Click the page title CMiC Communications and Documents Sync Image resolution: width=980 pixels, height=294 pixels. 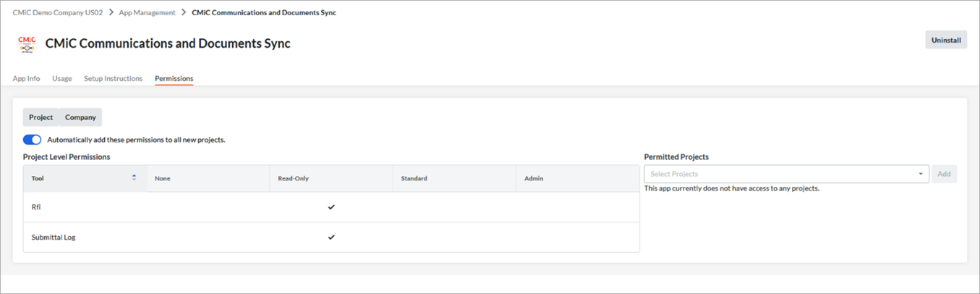[x=168, y=43]
